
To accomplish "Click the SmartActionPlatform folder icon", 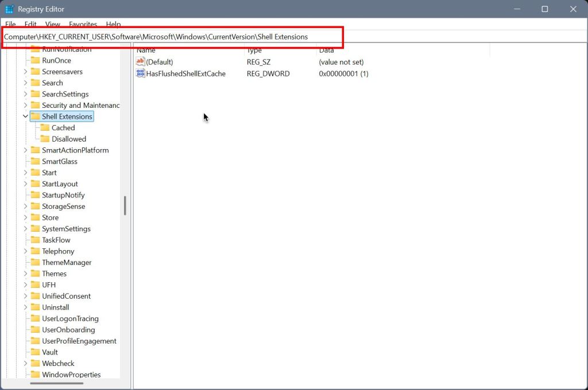I will click(x=35, y=150).
